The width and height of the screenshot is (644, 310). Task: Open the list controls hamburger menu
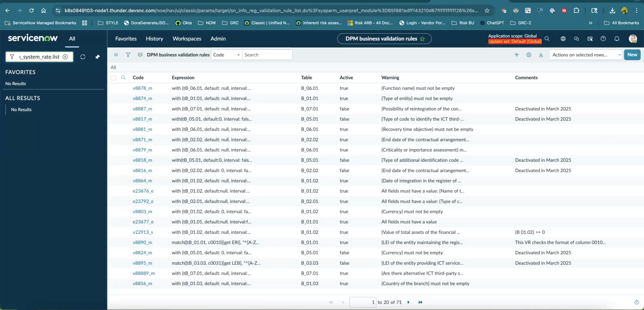coord(116,55)
